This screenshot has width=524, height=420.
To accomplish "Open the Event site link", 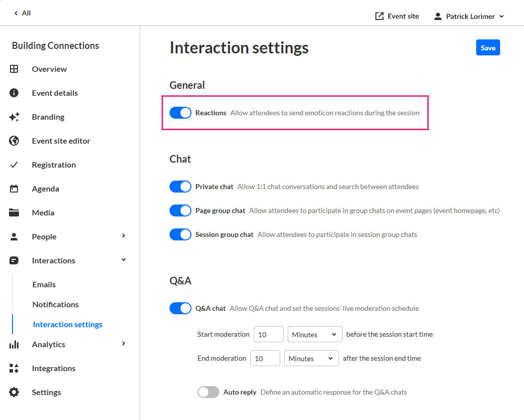I will click(x=397, y=16).
